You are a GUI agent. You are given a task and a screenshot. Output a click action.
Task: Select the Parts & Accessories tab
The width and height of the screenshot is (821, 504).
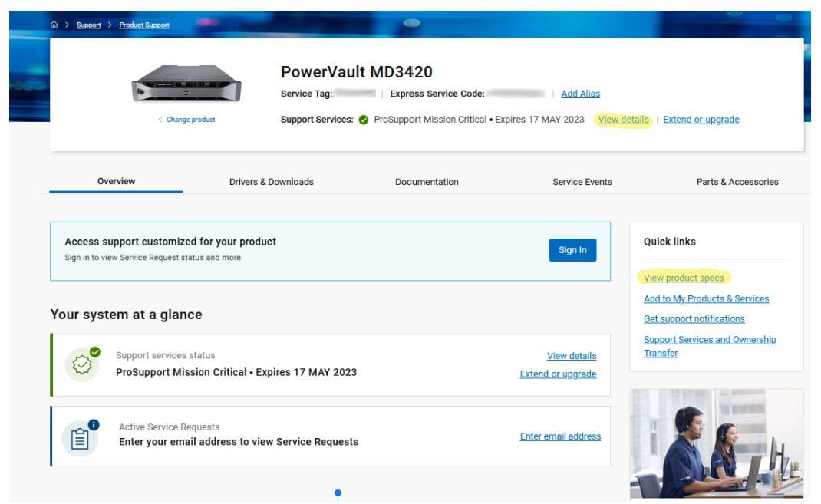pyautogui.click(x=737, y=182)
